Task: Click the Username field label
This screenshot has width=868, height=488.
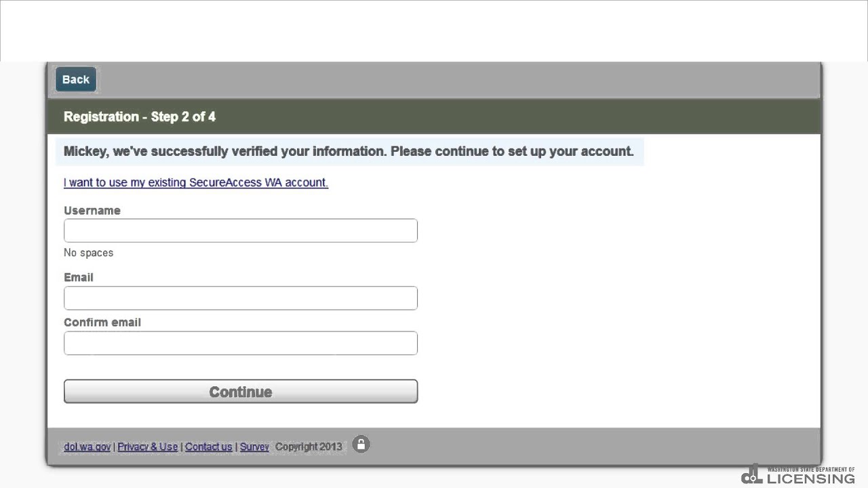Action: [x=92, y=211]
